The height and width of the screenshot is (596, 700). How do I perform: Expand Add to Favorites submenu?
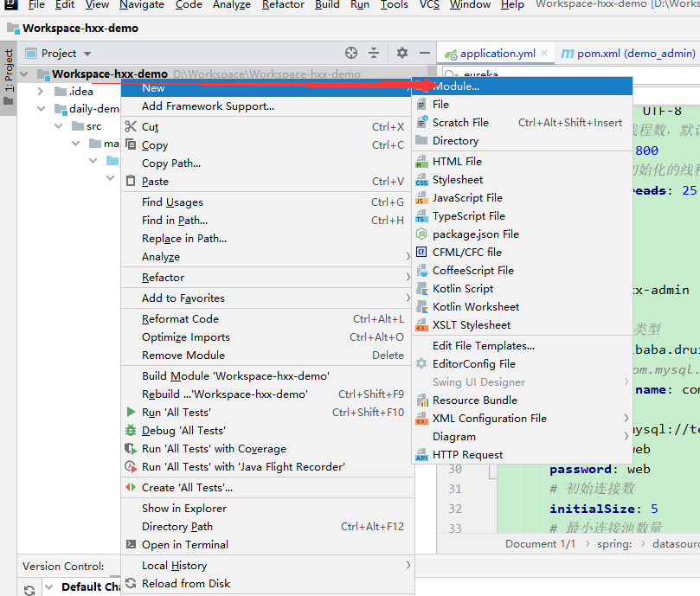point(268,298)
